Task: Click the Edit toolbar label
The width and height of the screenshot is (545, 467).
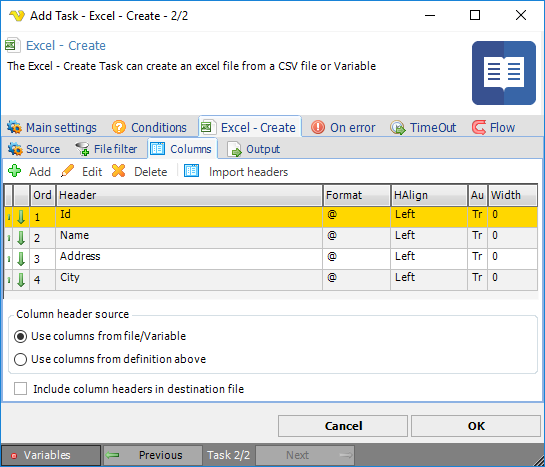Action: [x=92, y=172]
